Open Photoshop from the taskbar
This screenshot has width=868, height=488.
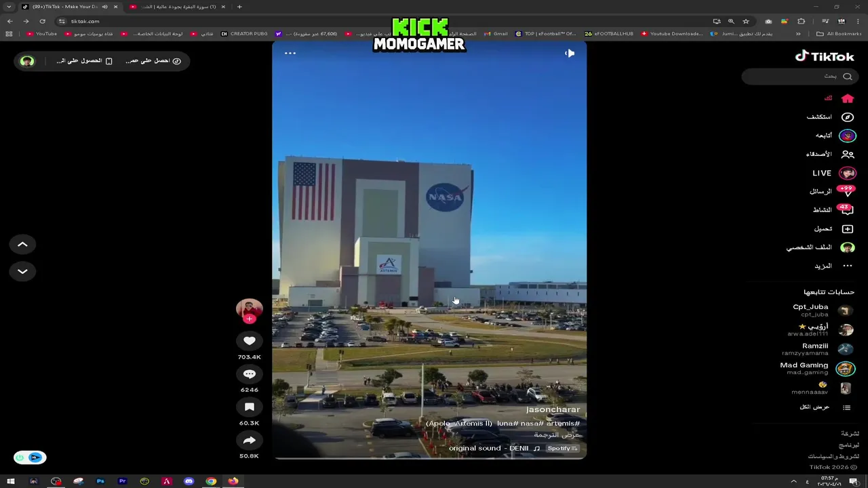point(100,481)
